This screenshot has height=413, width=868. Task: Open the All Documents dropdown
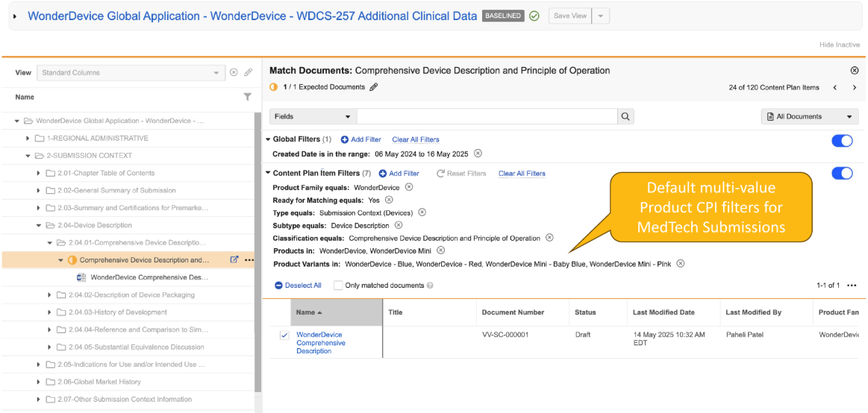click(x=810, y=116)
